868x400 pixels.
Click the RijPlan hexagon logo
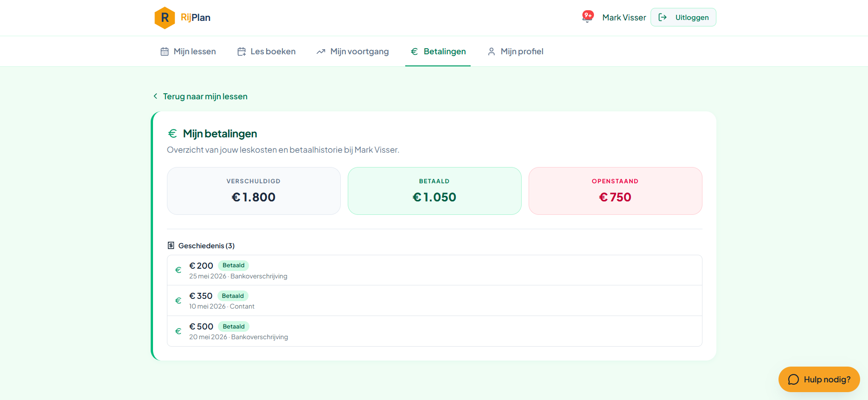(165, 18)
